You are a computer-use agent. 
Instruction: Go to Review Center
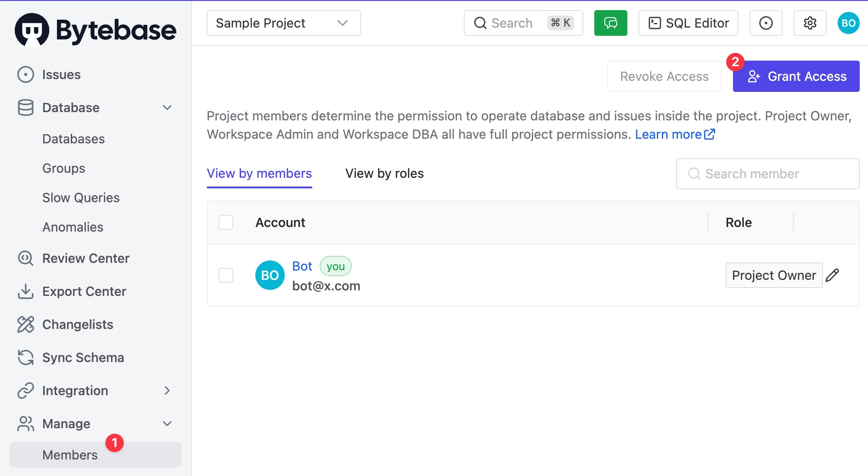[86, 258]
